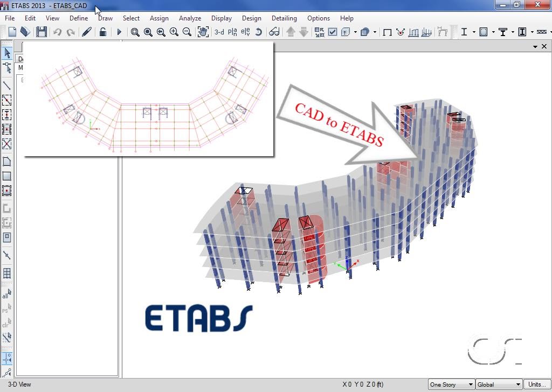This screenshot has width=552, height=392.
Task: Click the Undo arrow icon
Action: (57, 32)
